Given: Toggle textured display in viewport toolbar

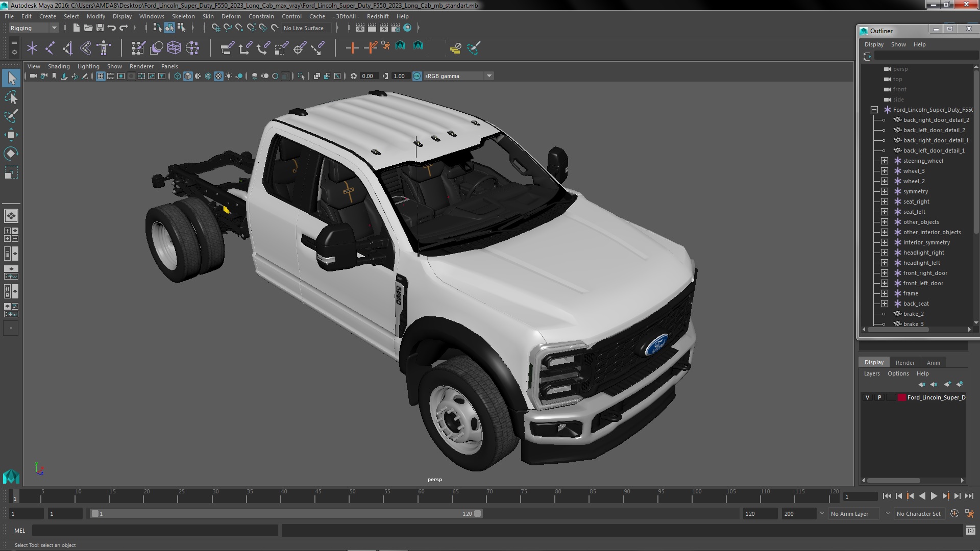Looking at the screenshot, I should click(218, 76).
